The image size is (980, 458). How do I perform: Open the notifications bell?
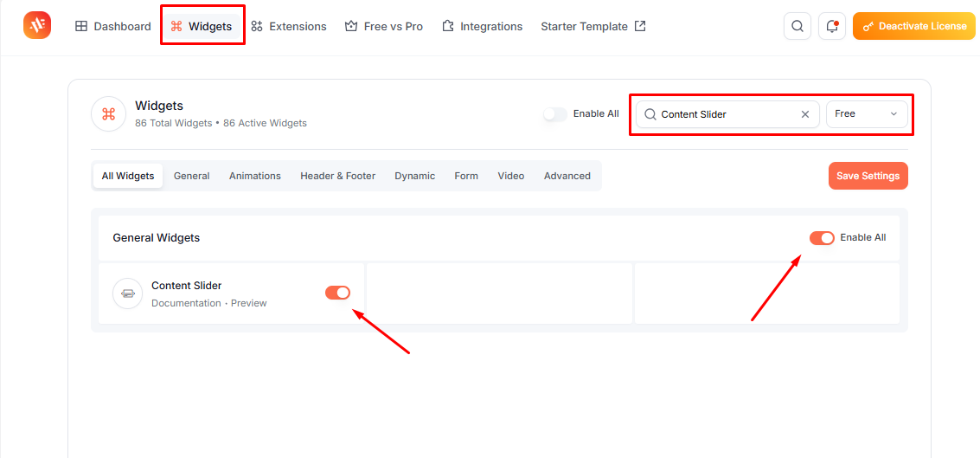[832, 26]
